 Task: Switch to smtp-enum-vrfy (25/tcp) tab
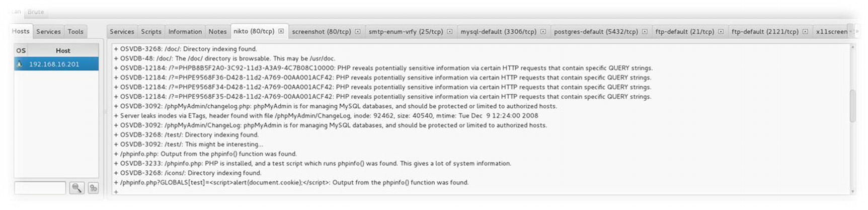click(x=406, y=31)
